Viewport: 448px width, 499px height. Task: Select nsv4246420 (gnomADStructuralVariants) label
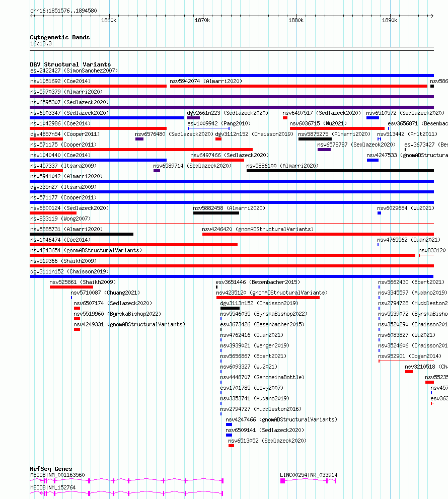click(x=258, y=229)
